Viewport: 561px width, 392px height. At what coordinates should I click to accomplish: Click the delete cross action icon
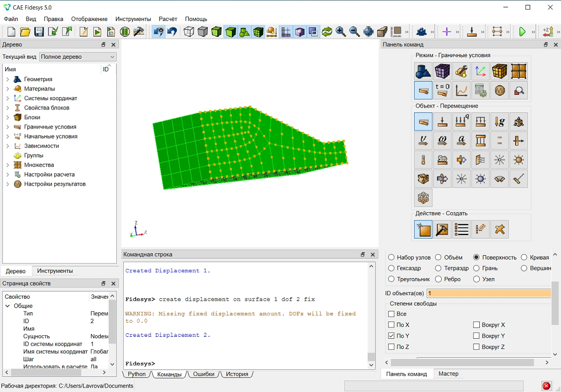point(499,229)
